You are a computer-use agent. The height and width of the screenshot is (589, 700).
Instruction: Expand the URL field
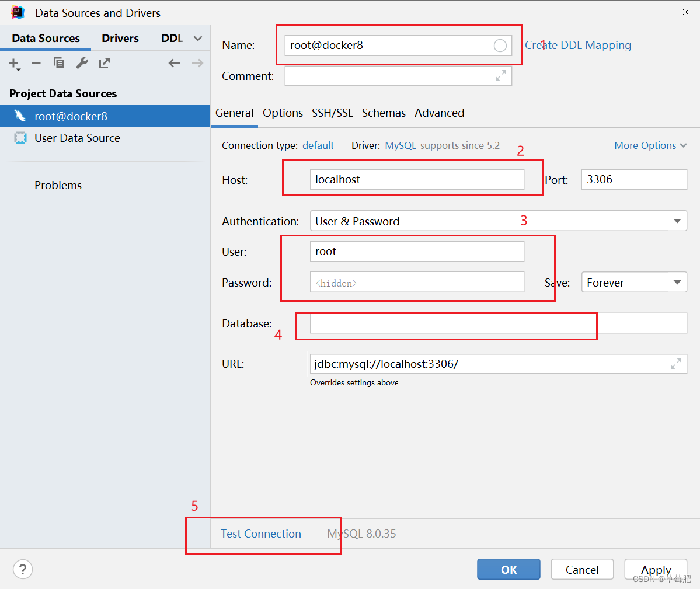click(x=676, y=364)
